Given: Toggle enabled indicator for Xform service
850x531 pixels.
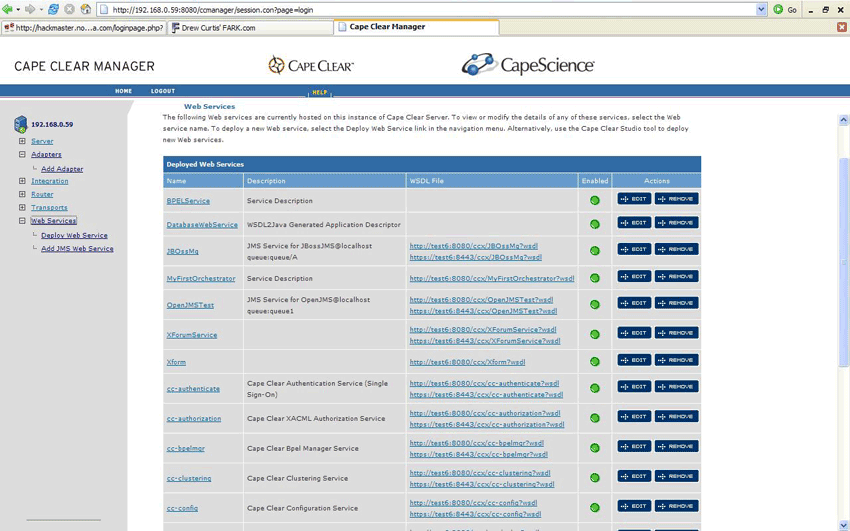Looking at the screenshot, I should [594, 362].
